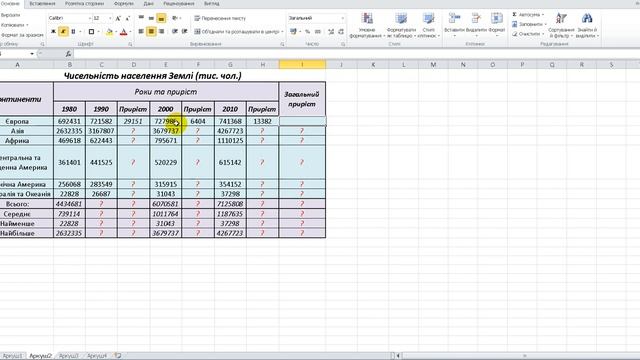Open the Calibri font name dropdown
The image size is (640, 360).
pos(89,18)
